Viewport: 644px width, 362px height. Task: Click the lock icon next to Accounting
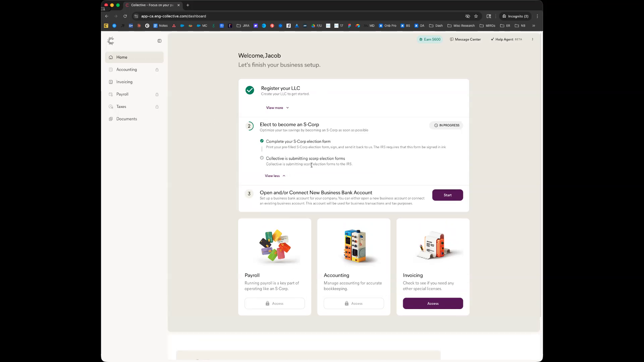click(x=157, y=70)
